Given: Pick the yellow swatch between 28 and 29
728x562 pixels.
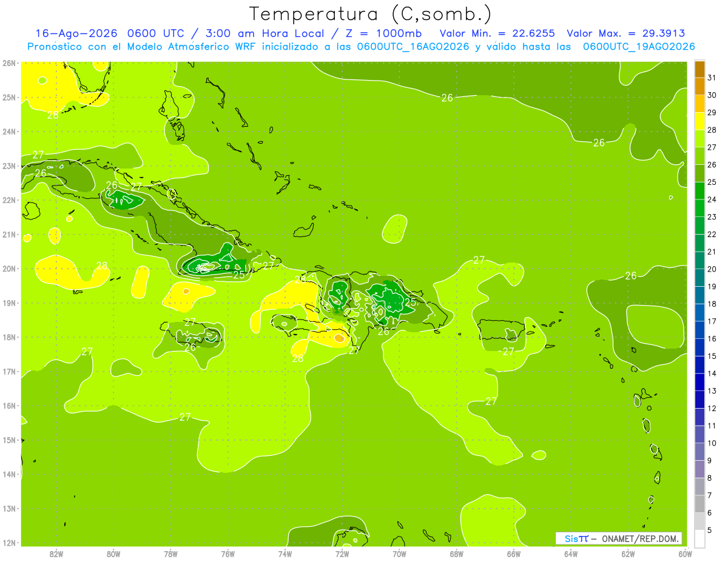Looking at the screenshot, I should tap(699, 120).
